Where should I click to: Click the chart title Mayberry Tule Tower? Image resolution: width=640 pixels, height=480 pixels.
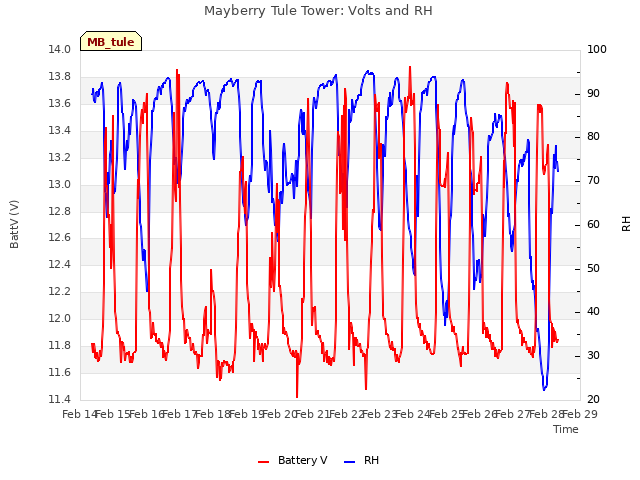point(318,11)
